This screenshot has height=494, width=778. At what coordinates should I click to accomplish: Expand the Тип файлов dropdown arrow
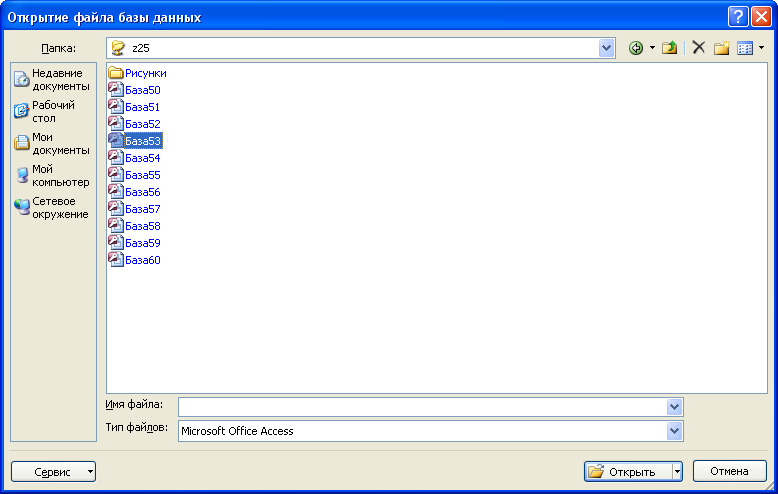click(x=674, y=431)
